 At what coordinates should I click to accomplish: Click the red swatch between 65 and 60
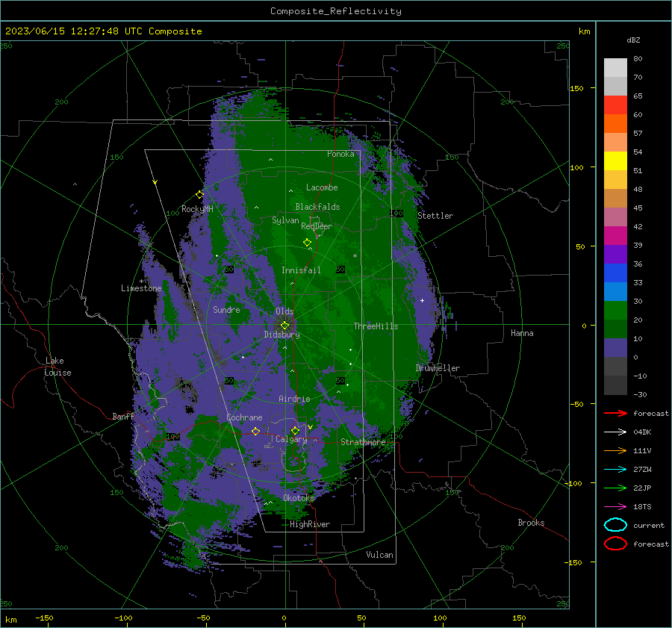pyautogui.click(x=615, y=105)
